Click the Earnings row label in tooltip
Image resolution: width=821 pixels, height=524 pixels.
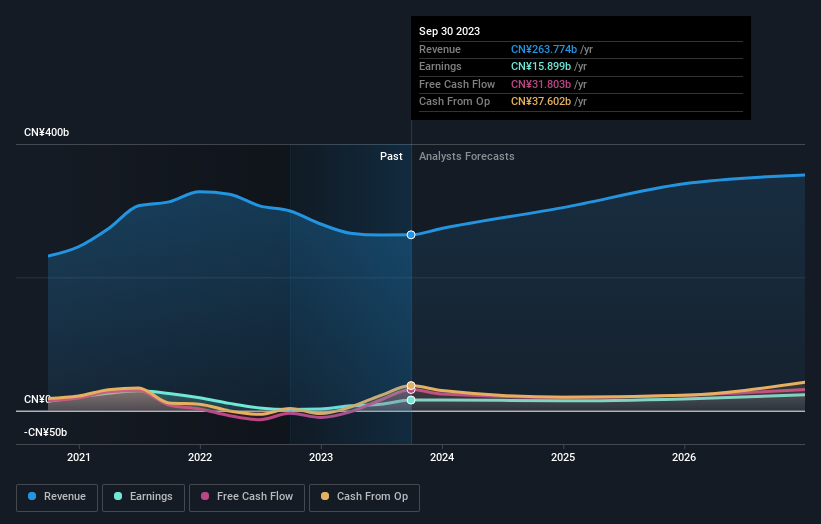click(440, 66)
